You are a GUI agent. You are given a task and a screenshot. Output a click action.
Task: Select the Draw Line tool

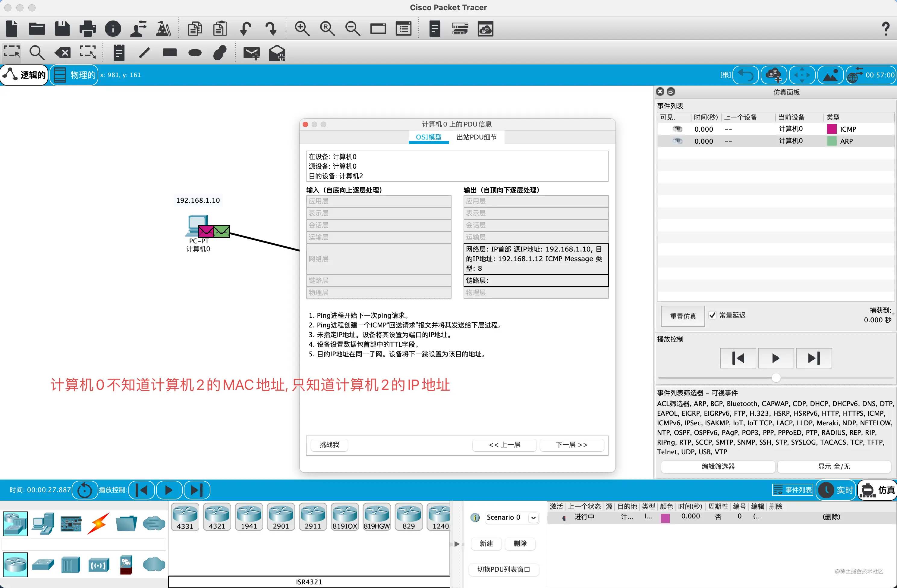(144, 53)
